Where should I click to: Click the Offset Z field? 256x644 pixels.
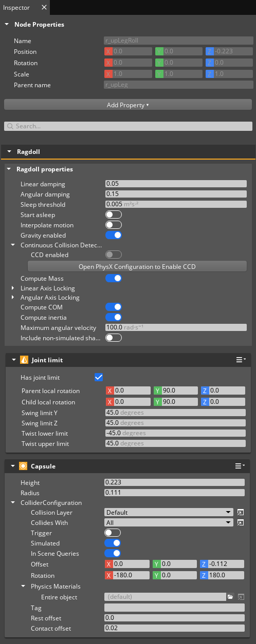(222, 564)
